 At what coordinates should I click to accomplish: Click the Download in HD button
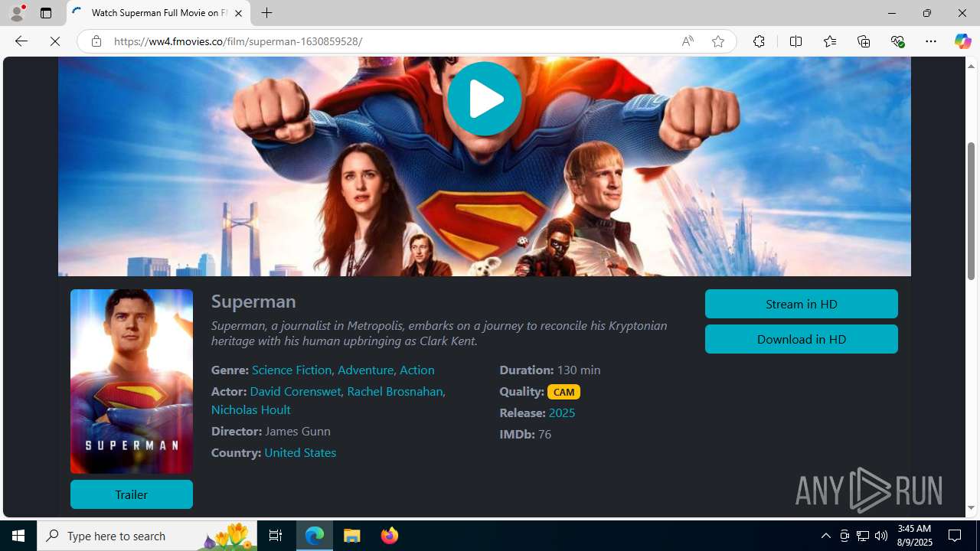pos(801,339)
